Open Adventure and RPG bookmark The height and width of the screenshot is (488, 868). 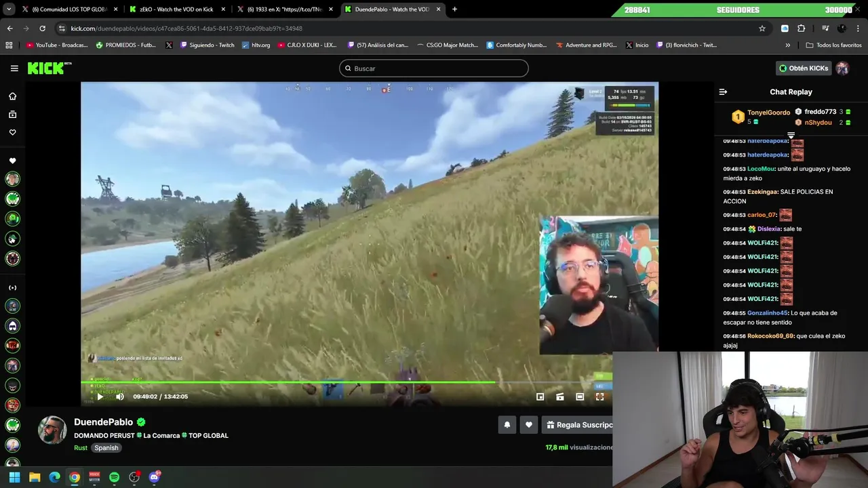(x=586, y=45)
